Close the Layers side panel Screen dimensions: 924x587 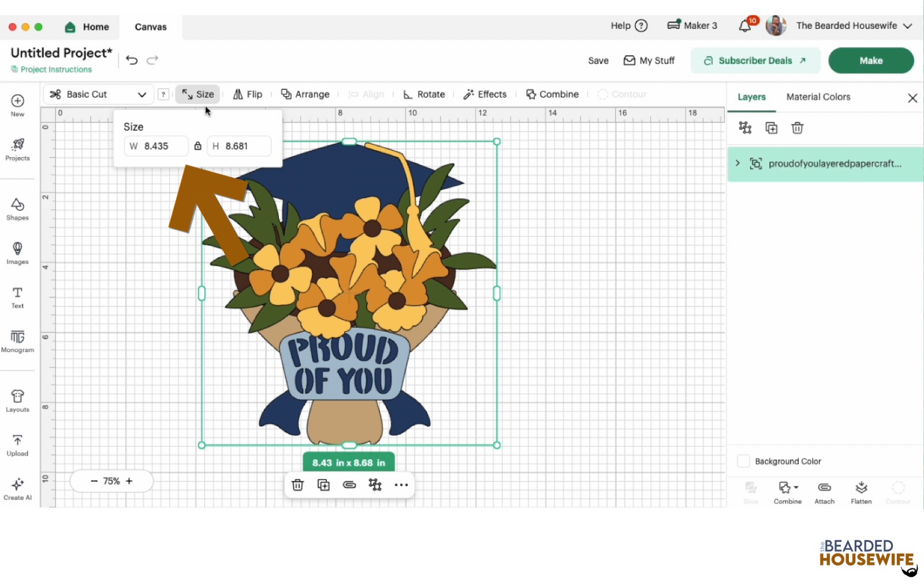(912, 98)
